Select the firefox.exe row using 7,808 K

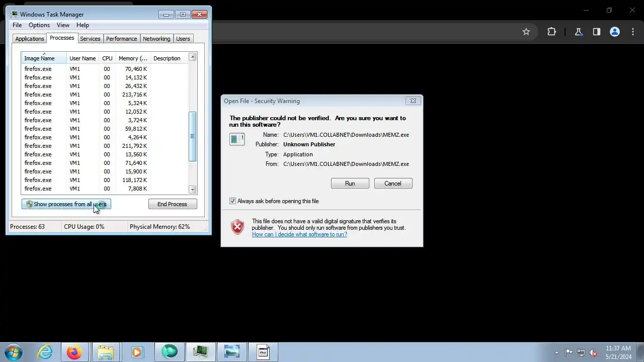[x=105, y=189]
